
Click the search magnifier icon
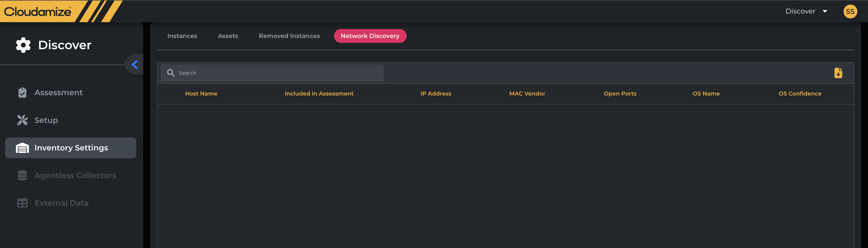(x=171, y=73)
